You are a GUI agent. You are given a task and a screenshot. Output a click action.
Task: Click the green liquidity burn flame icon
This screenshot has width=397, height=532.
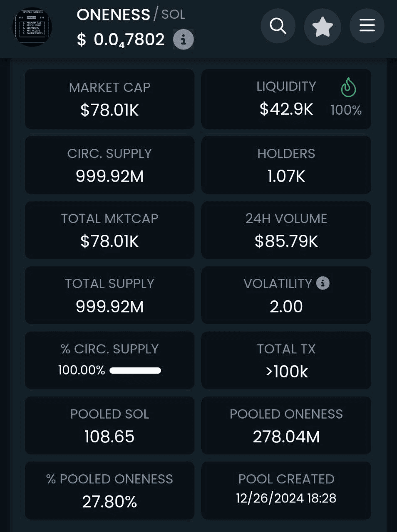pos(348,88)
